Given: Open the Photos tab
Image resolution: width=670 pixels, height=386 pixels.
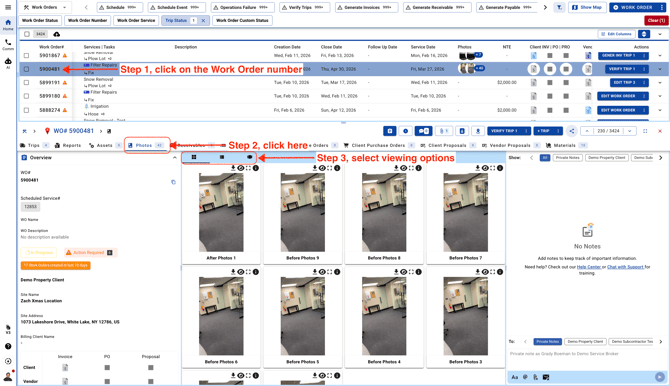Looking at the screenshot, I should pos(146,145).
